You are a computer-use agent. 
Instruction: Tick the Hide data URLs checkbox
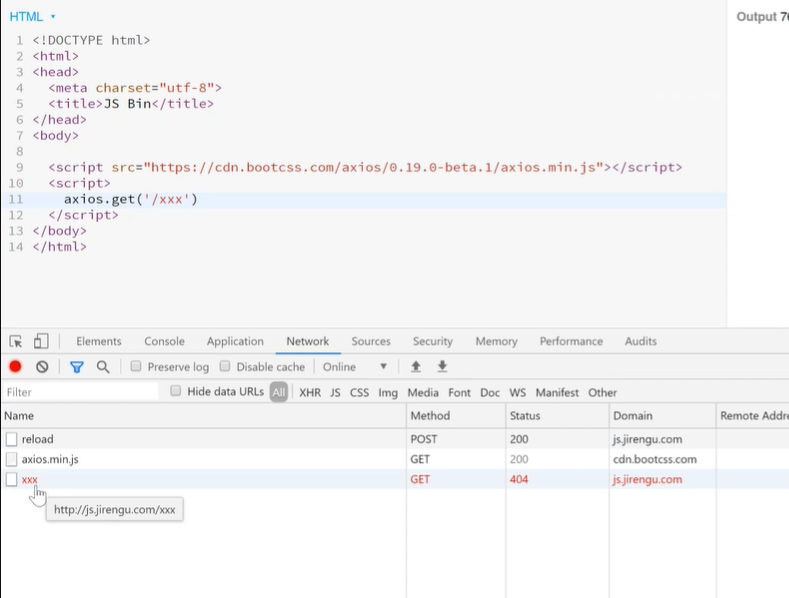[176, 392]
